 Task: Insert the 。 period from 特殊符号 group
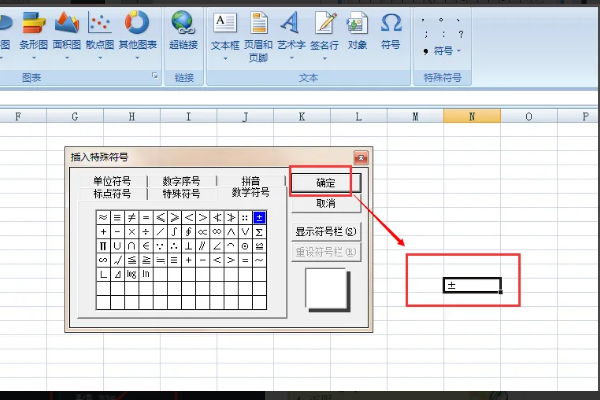click(441, 20)
